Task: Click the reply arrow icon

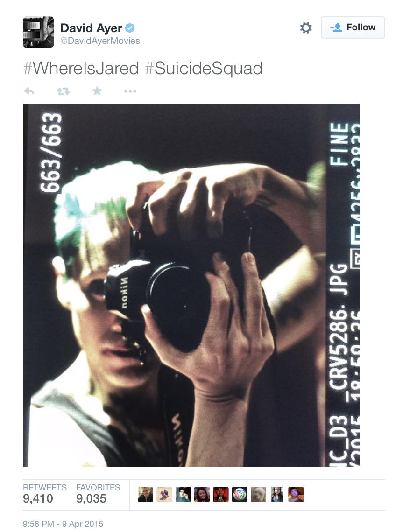Action: pos(29,91)
